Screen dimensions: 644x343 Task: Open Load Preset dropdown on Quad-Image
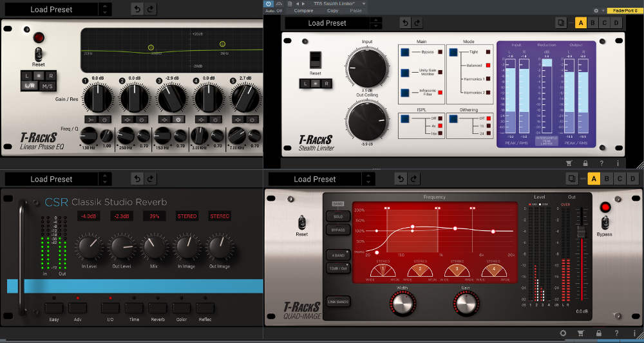tap(315, 179)
